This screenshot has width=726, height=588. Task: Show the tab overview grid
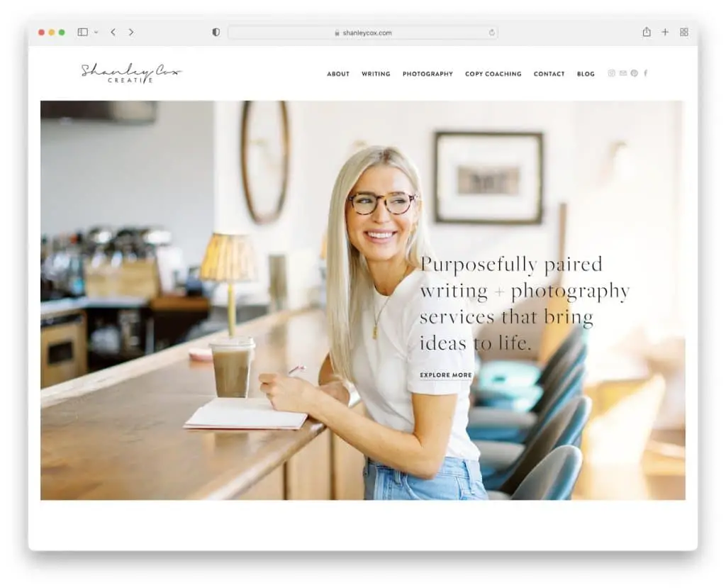click(684, 32)
